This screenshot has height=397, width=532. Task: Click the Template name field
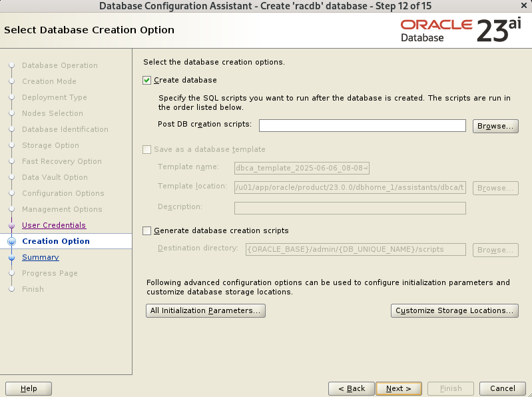pyautogui.click(x=302, y=168)
